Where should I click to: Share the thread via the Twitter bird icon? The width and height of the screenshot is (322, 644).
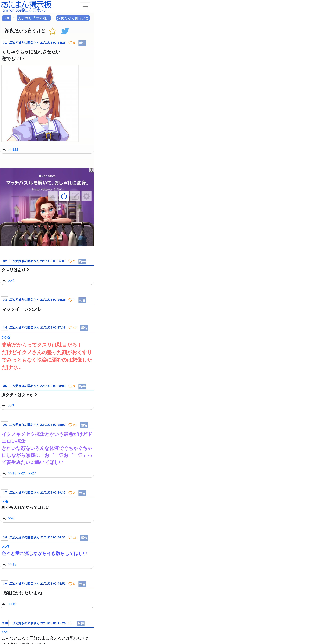[x=65, y=31]
